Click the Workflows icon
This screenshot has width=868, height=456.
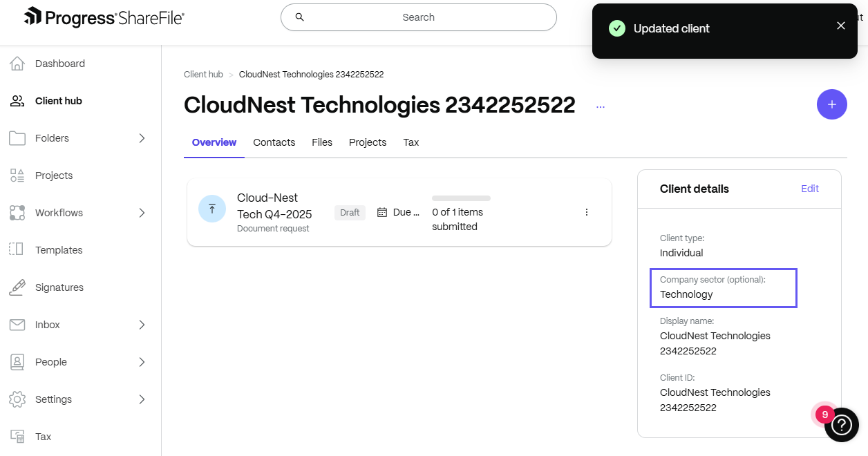click(x=19, y=212)
